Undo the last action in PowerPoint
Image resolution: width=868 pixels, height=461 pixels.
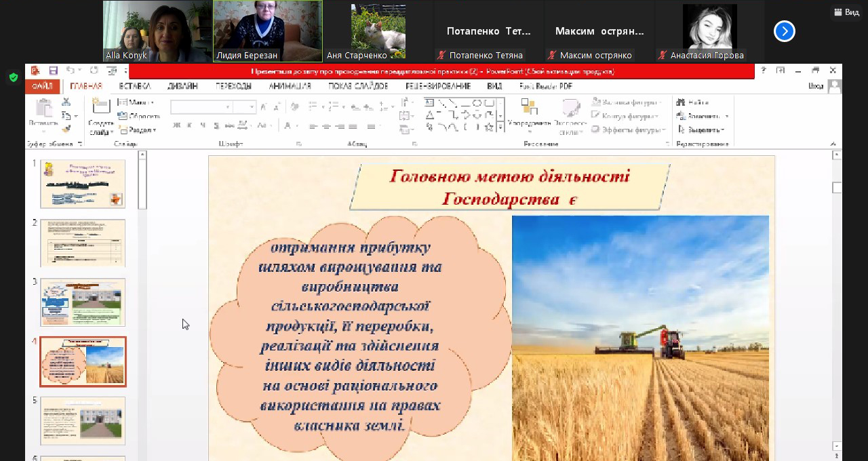(x=69, y=71)
